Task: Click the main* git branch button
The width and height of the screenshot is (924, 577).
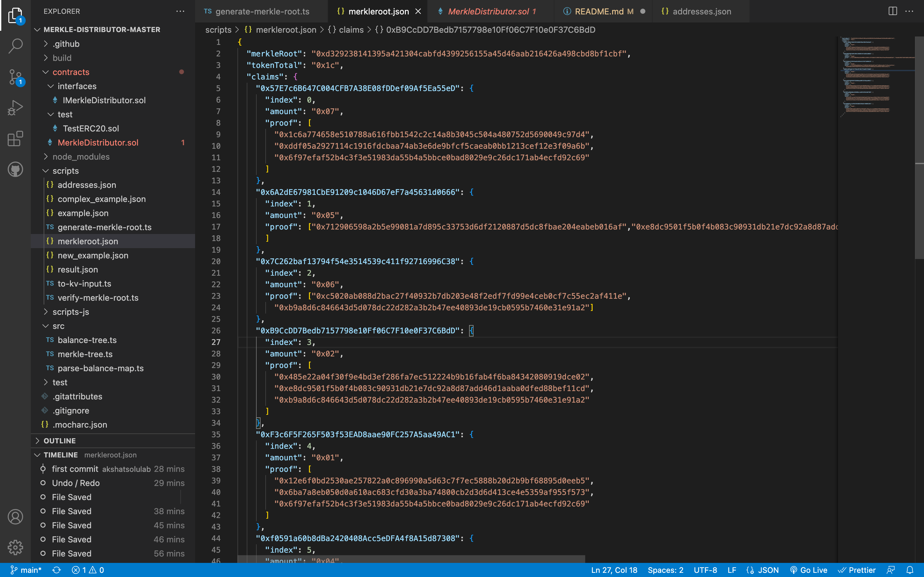Action: coord(26,570)
